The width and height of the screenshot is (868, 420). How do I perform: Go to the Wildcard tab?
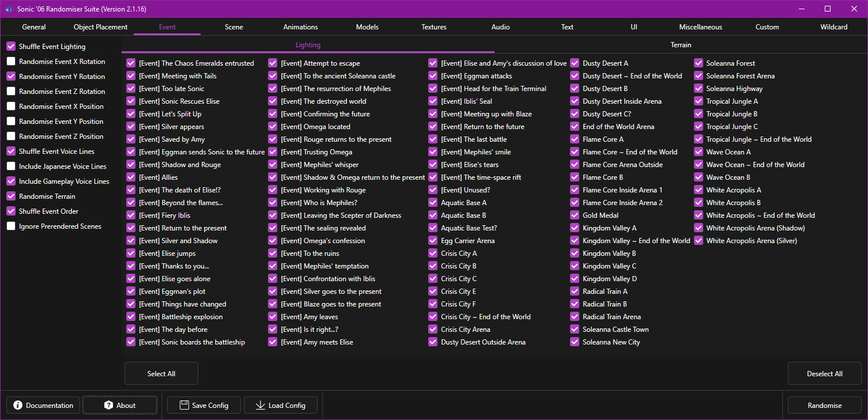[x=833, y=27]
